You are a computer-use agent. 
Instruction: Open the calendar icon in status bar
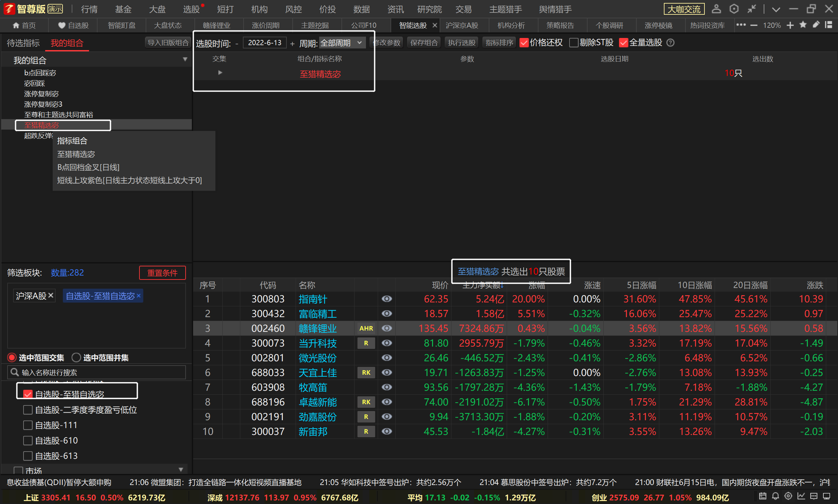763,496
